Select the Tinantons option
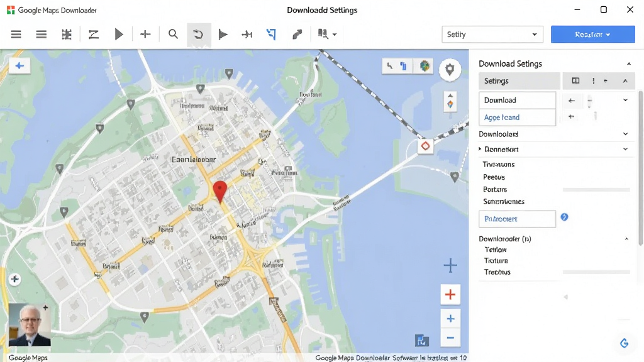Image resolution: width=644 pixels, height=362 pixels. coord(498,164)
